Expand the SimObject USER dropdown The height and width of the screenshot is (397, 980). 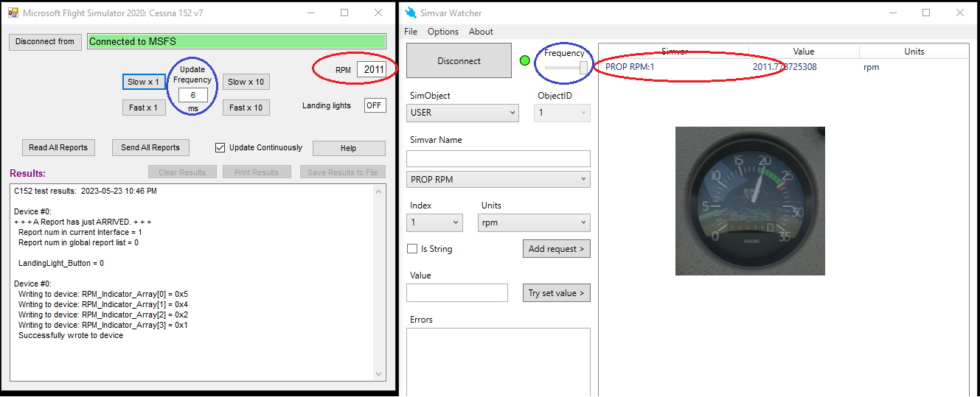(463, 113)
